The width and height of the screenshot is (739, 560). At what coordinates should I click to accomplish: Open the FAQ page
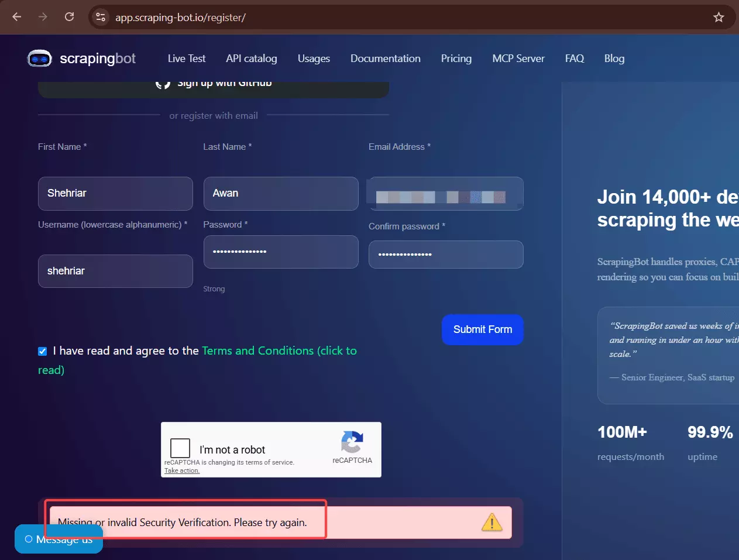click(x=575, y=59)
